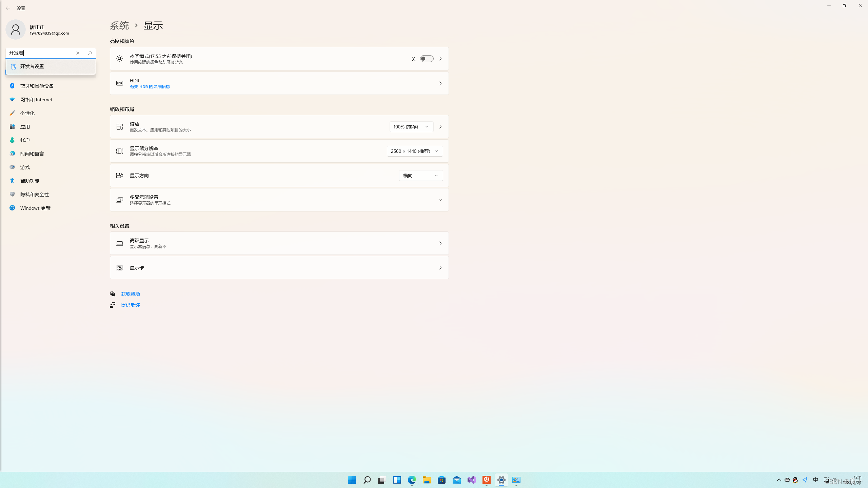
Task: Click the HDR icon
Action: 120,83
